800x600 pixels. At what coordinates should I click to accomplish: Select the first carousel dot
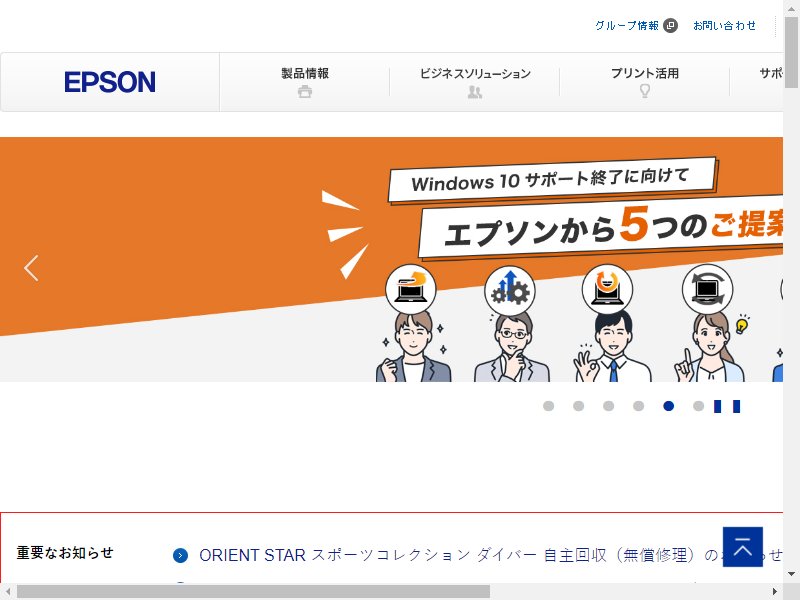(548, 406)
